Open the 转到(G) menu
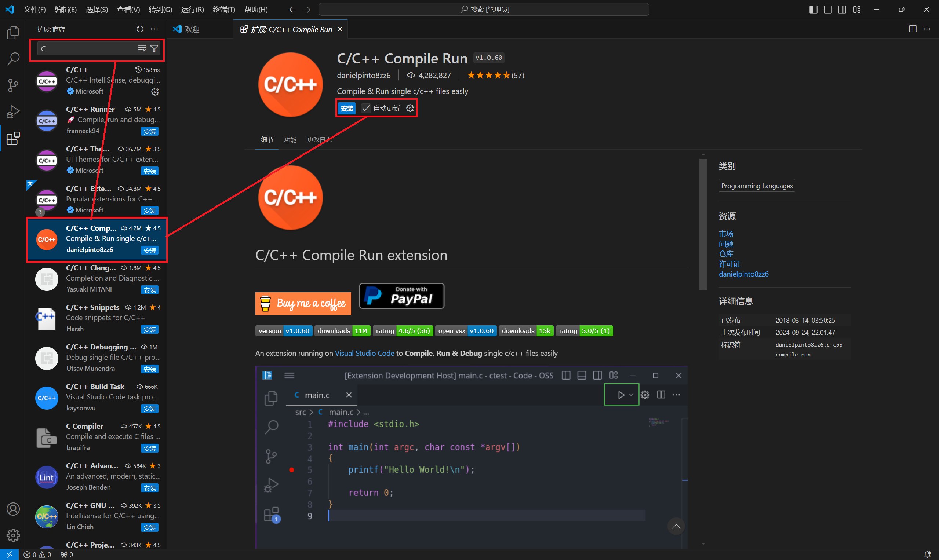The width and height of the screenshot is (939, 560). 160,10
